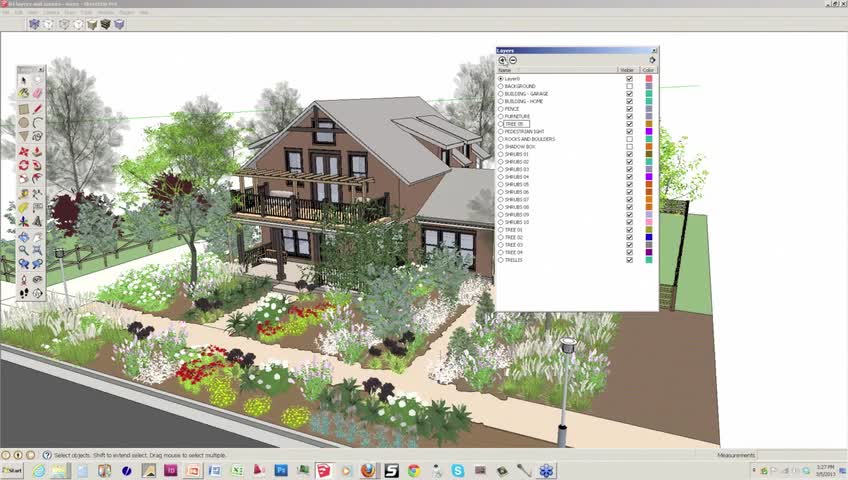Select the Freehand scribble tool
Screen dimensions: 848x480
[37, 136]
